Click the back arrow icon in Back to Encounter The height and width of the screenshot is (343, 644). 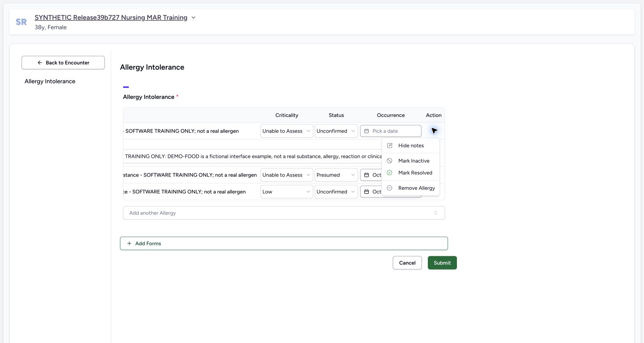click(x=40, y=63)
